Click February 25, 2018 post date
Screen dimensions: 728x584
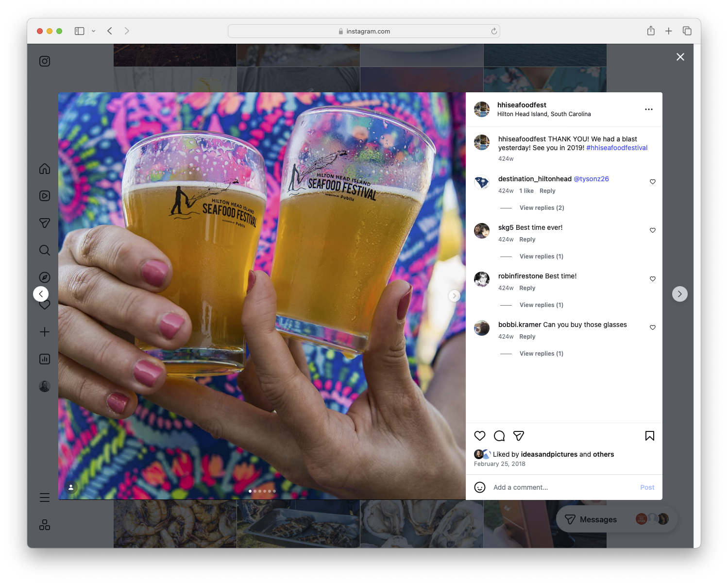(x=500, y=464)
